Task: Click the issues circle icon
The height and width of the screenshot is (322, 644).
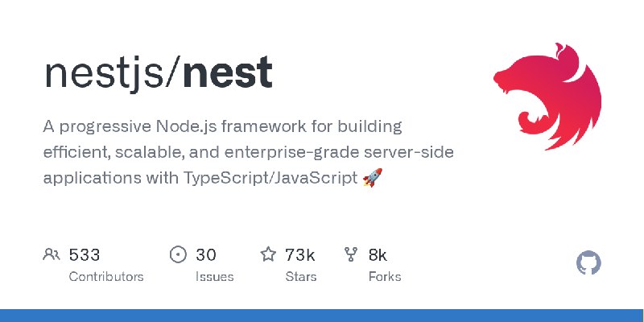Action: 178,255
